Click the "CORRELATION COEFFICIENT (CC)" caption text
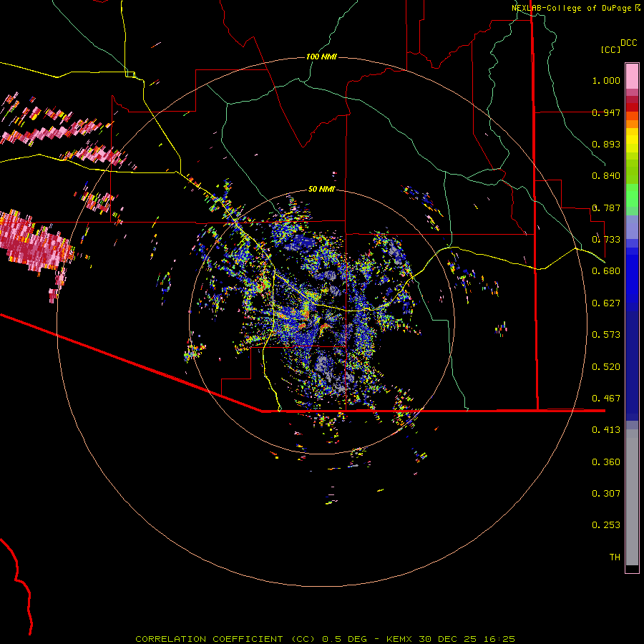The height and width of the screenshot is (644, 644). pos(225,639)
